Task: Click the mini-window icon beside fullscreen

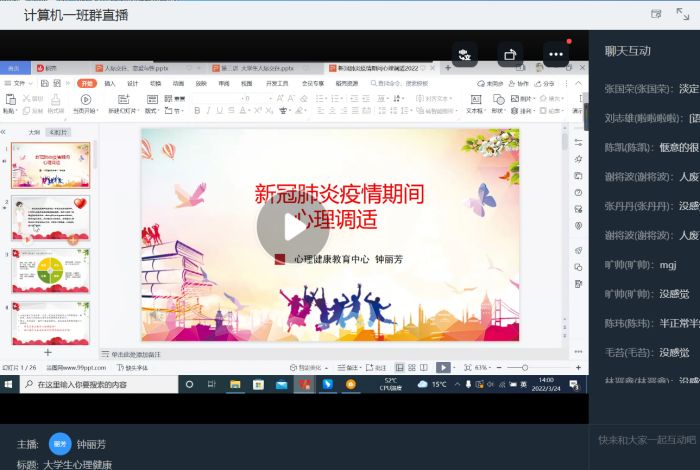Action: pyautogui.click(x=656, y=14)
